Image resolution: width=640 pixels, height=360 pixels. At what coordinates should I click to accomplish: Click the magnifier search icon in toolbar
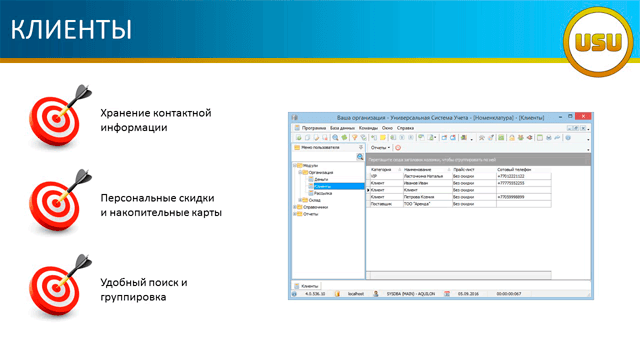click(335, 138)
